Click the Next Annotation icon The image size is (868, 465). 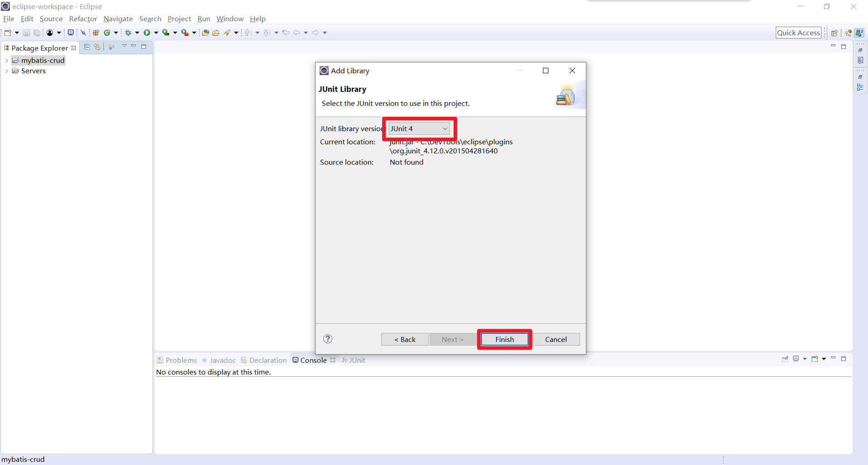(x=248, y=33)
